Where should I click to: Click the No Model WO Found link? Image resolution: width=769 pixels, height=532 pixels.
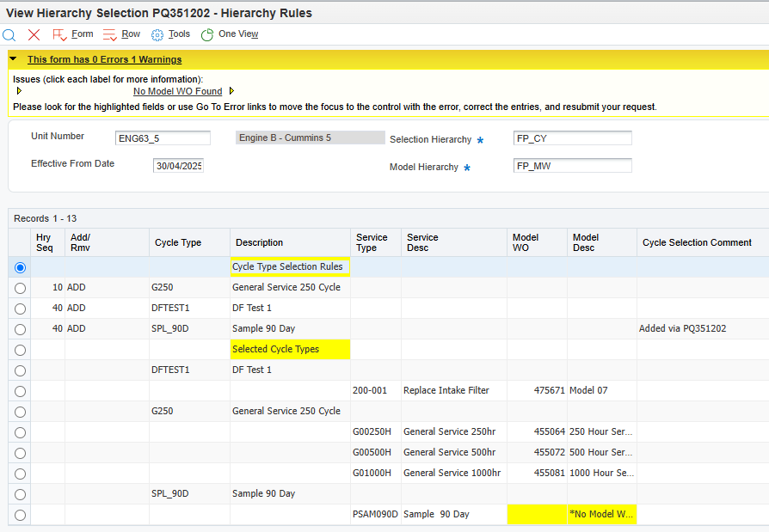pyautogui.click(x=177, y=91)
